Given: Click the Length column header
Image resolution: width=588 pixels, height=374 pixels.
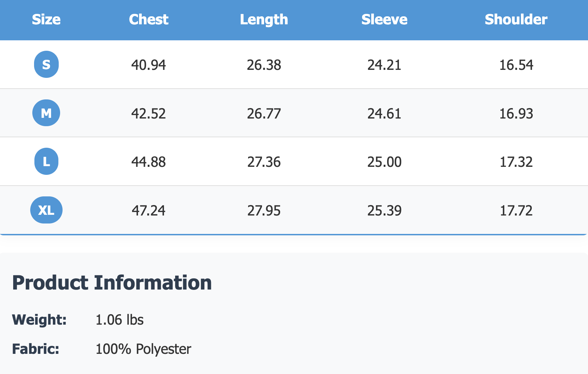Looking at the screenshot, I should 264,19.
